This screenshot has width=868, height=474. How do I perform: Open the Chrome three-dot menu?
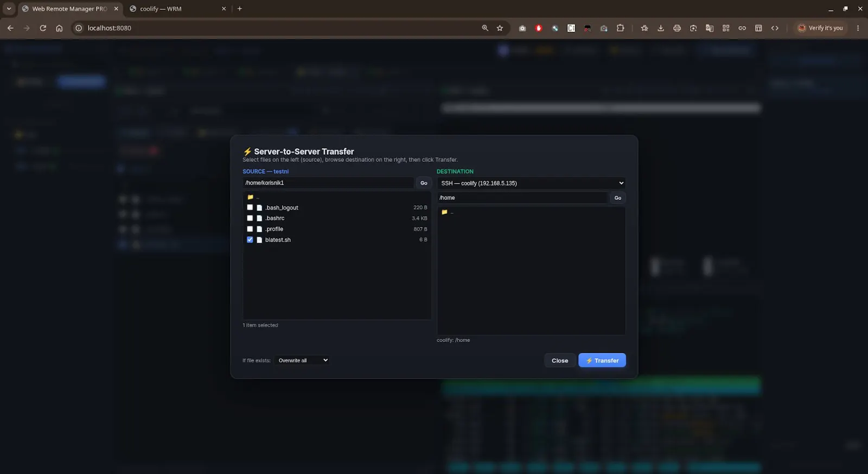point(858,28)
